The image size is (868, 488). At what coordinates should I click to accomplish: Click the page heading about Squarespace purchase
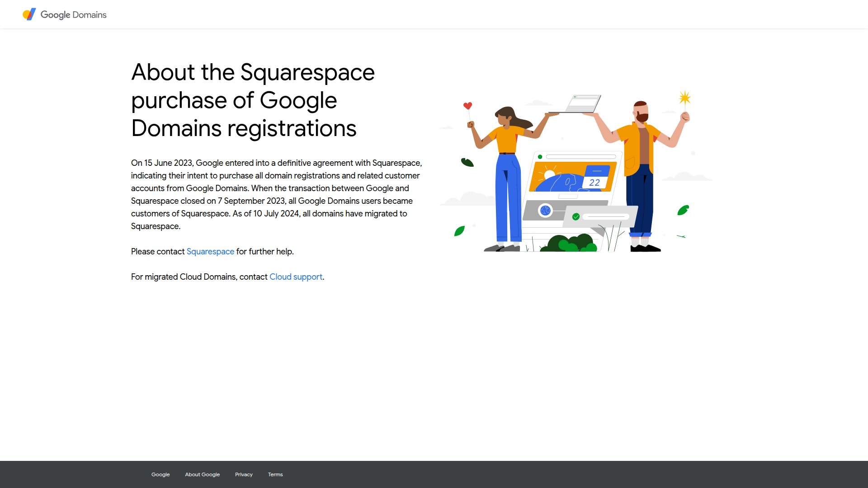253,100
